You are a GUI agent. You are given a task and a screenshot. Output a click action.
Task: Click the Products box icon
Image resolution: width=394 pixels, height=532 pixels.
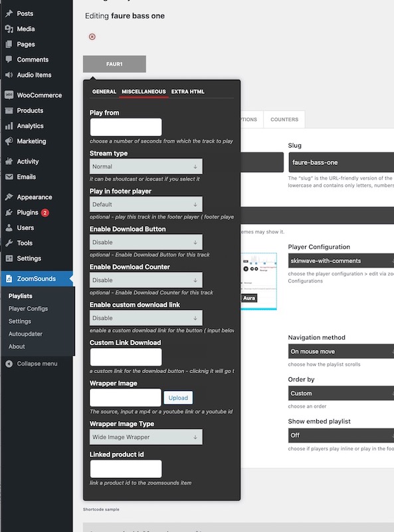pyautogui.click(x=9, y=110)
